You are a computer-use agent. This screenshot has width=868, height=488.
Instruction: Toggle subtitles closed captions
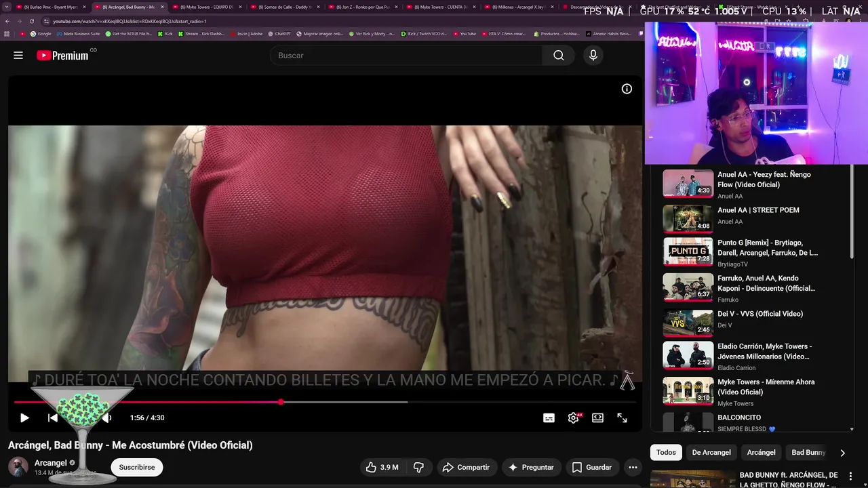549,418
